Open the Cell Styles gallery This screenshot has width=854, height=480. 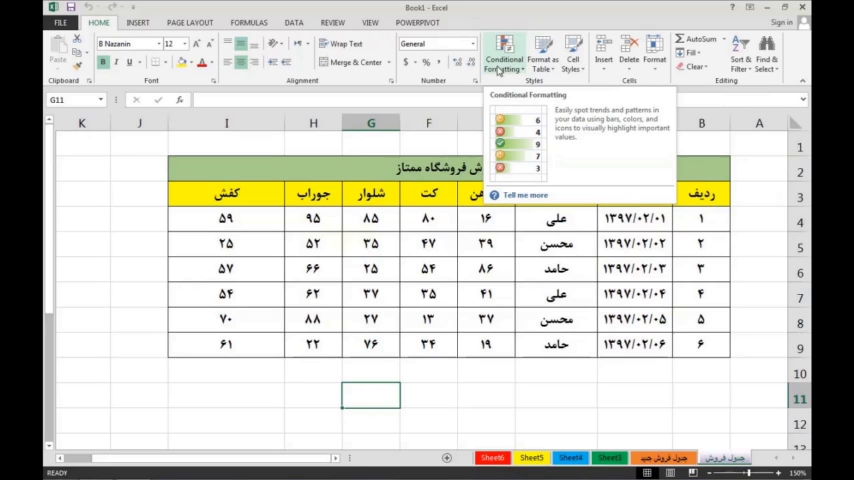coord(573,45)
